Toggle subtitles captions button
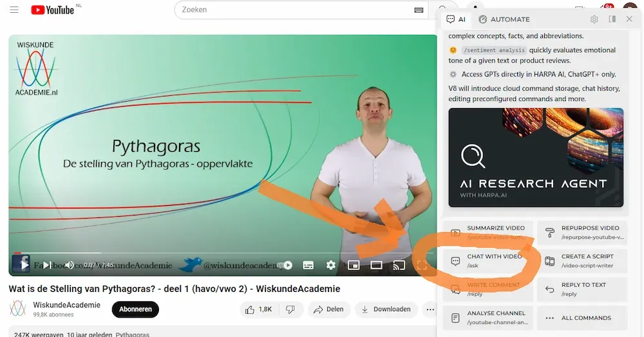The width and height of the screenshot is (644, 337). point(308,265)
